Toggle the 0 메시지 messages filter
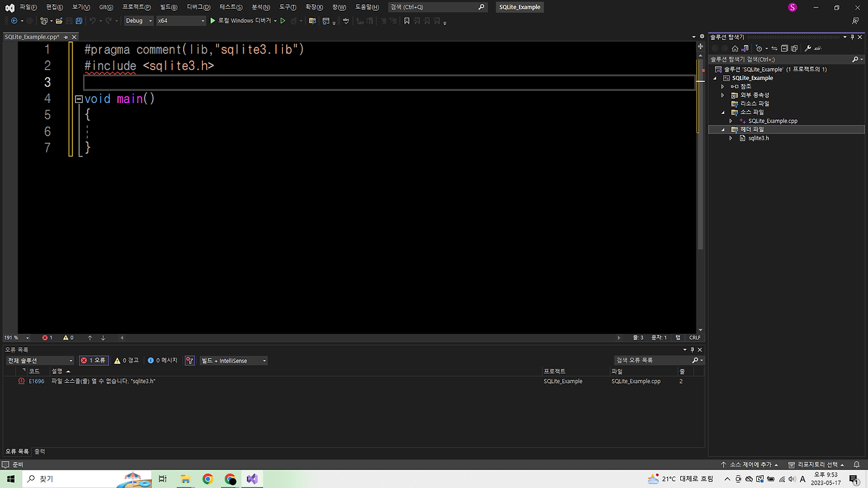 pos(163,361)
